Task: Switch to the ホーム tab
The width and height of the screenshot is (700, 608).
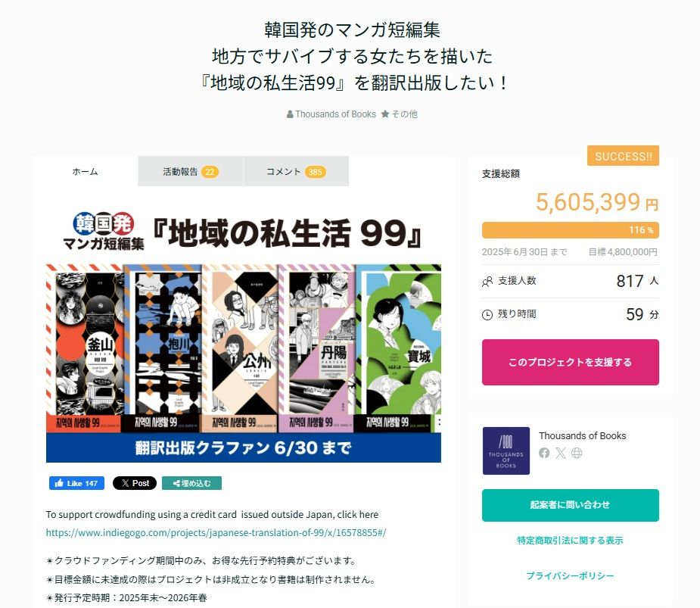Action: pos(85,171)
